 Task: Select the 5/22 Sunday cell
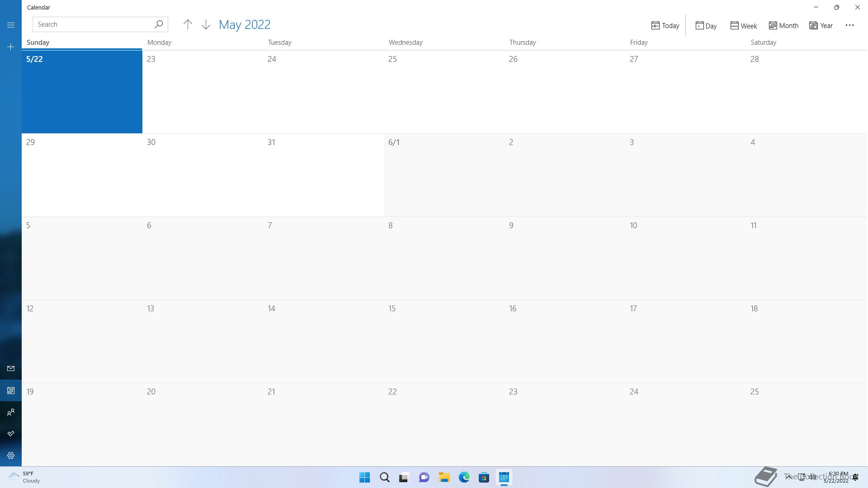[x=82, y=92]
